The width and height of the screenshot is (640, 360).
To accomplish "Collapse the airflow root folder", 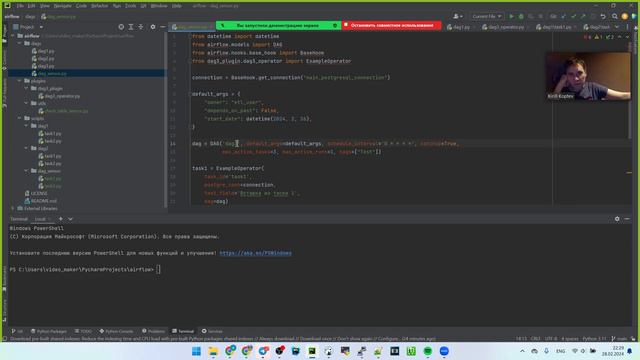I will (13, 36).
